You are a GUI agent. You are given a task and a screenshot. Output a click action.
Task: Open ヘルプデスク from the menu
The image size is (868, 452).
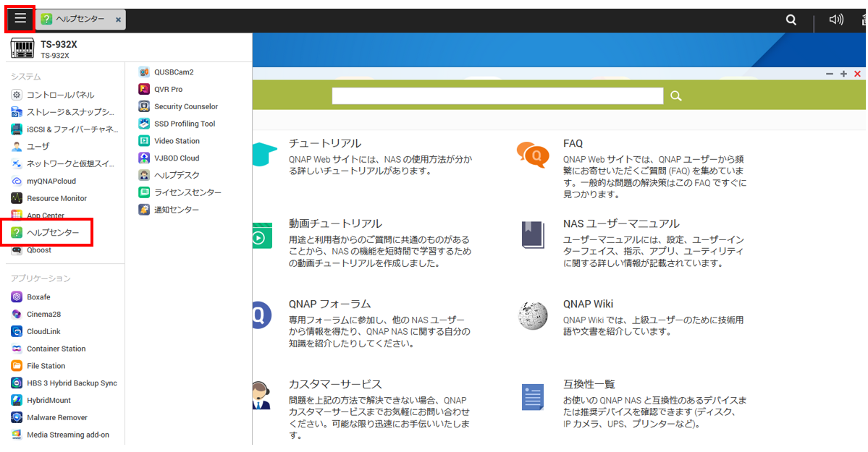(x=169, y=175)
